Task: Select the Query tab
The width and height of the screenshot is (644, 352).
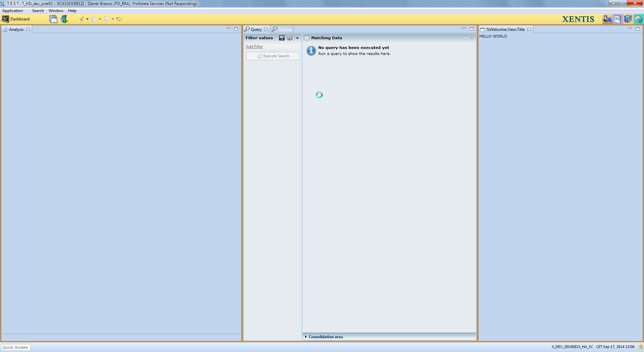Action: pyautogui.click(x=256, y=30)
